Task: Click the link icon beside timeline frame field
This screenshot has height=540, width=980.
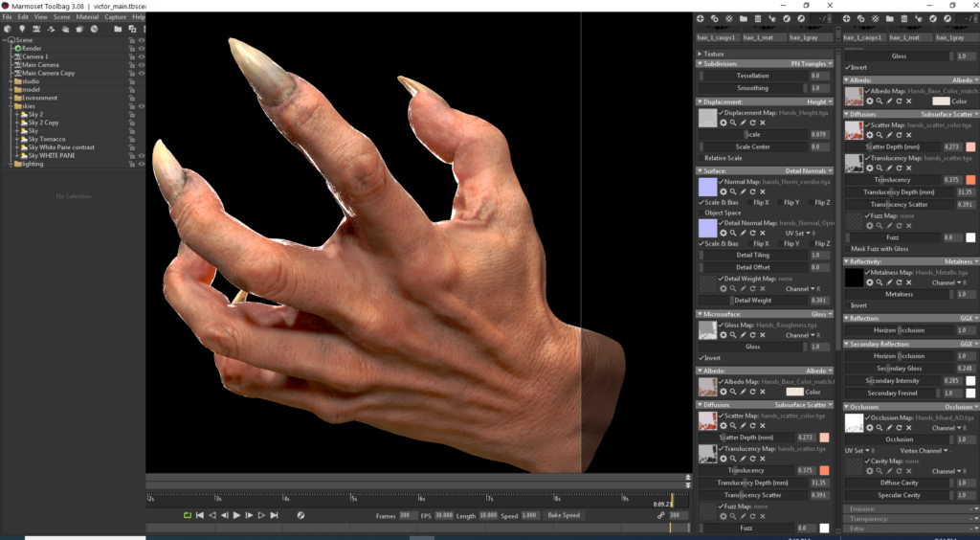Action: pyautogui.click(x=660, y=516)
